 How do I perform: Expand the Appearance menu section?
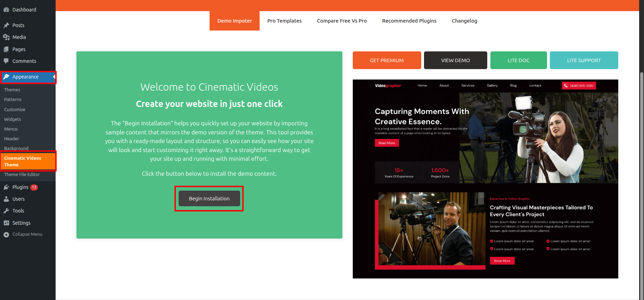tap(25, 77)
